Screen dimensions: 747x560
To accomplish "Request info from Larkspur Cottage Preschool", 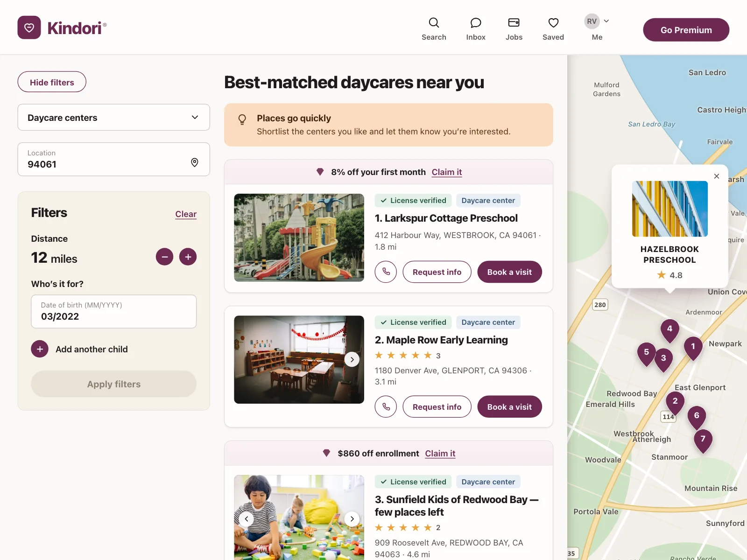I will 437,272.
